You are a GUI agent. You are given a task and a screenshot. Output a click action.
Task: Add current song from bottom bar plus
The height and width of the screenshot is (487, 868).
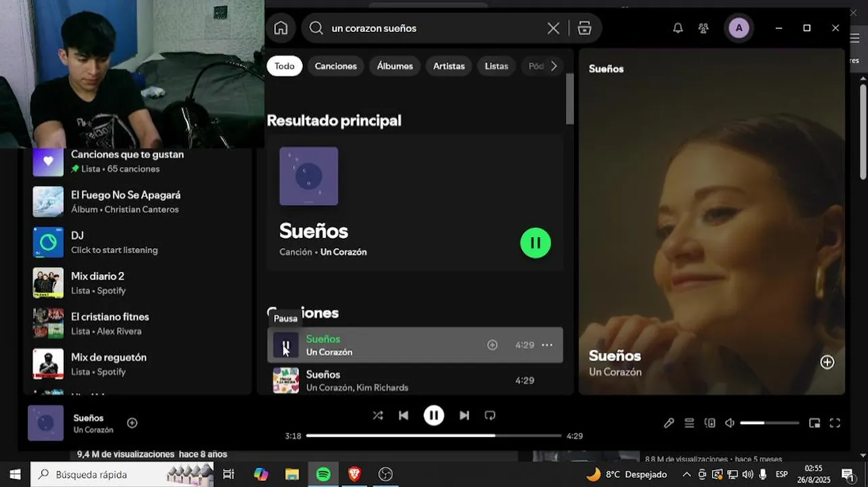[132, 423]
